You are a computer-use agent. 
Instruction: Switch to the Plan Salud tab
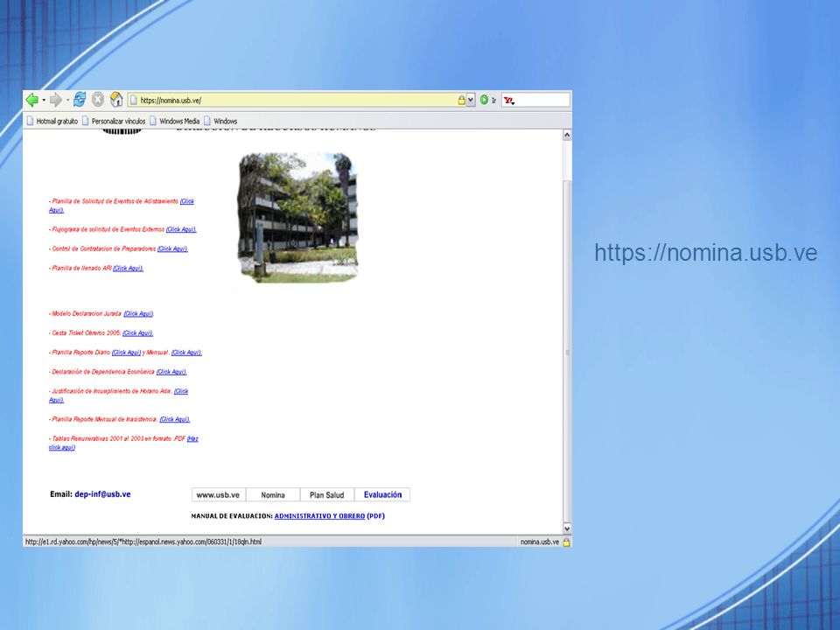tap(326, 494)
